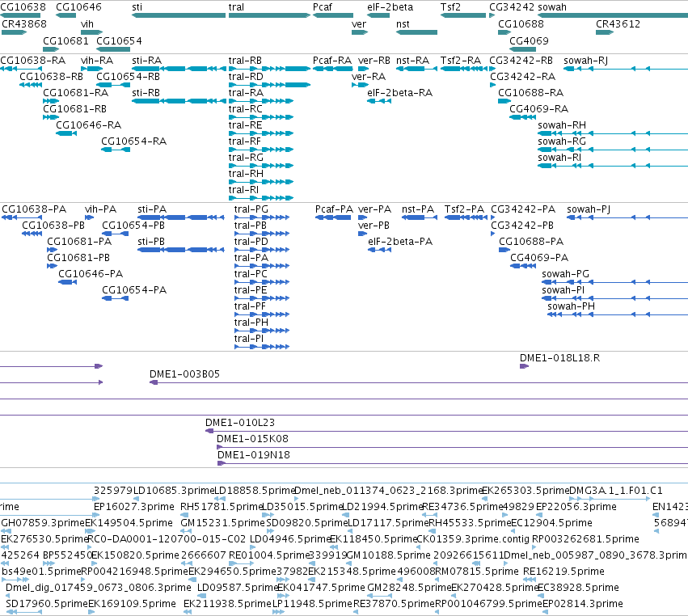Click DME1-003B05 clone label
Viewport: 688px width, 616px height.
[184, 374]
